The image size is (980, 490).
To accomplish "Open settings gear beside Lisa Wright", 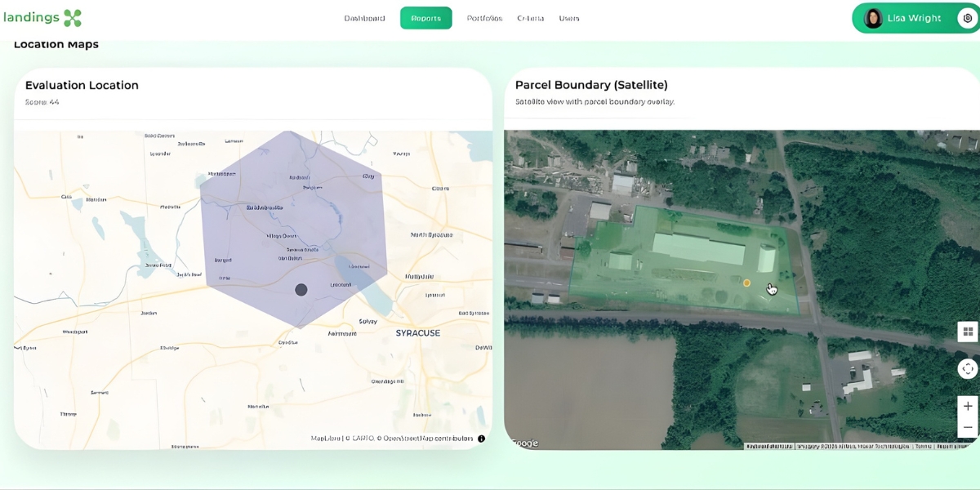I will [x=967, y=18].
